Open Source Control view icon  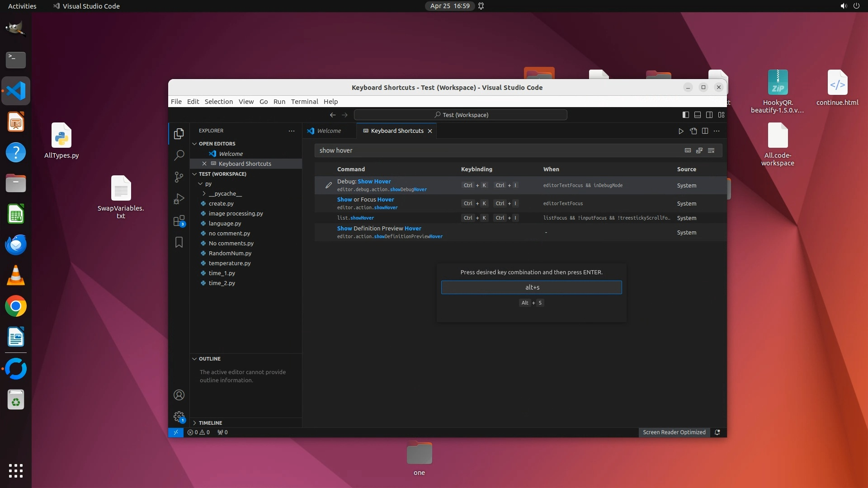click(179, 177)
